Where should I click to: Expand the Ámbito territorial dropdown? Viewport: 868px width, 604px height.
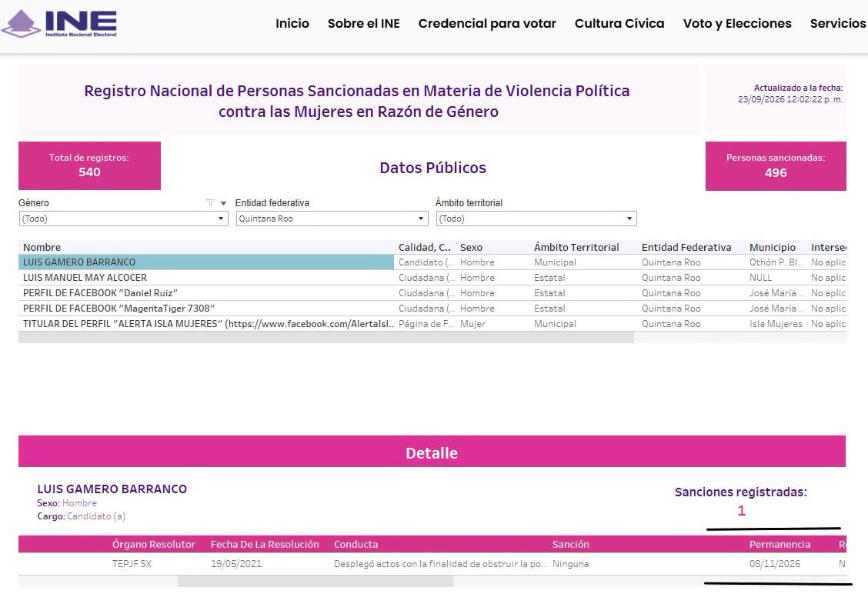[x=536, y=219]
